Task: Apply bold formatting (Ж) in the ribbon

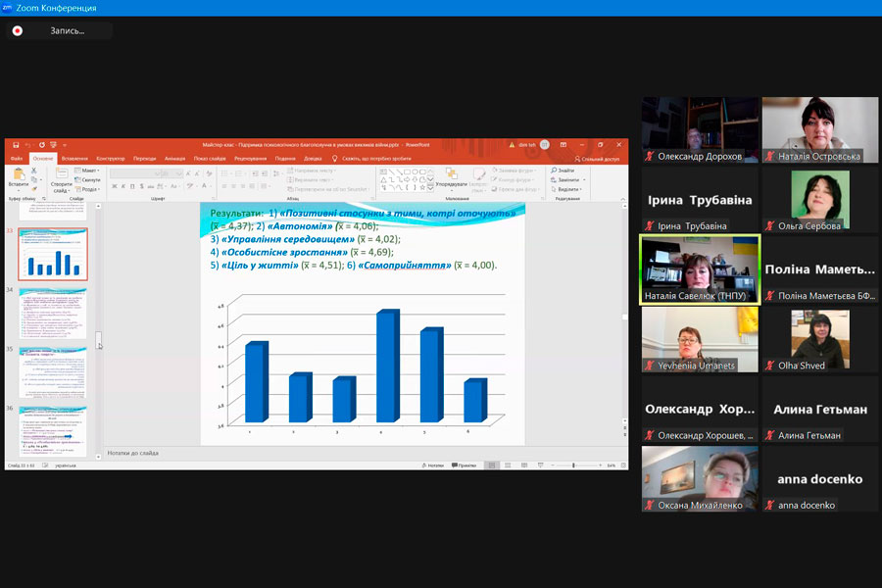Action: 115,186
